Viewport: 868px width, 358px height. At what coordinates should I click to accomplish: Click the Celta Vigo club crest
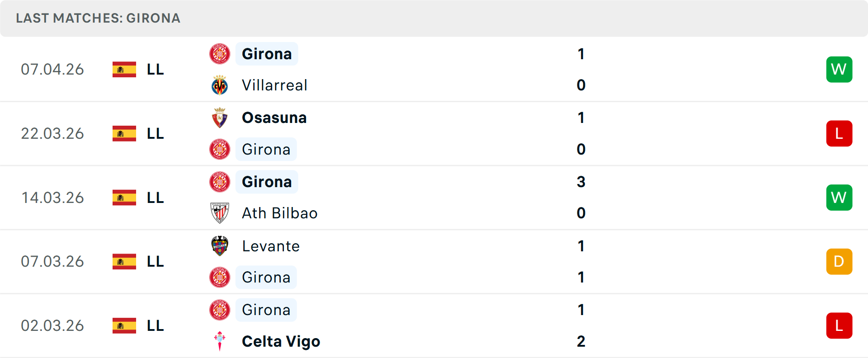pos(220,341)
